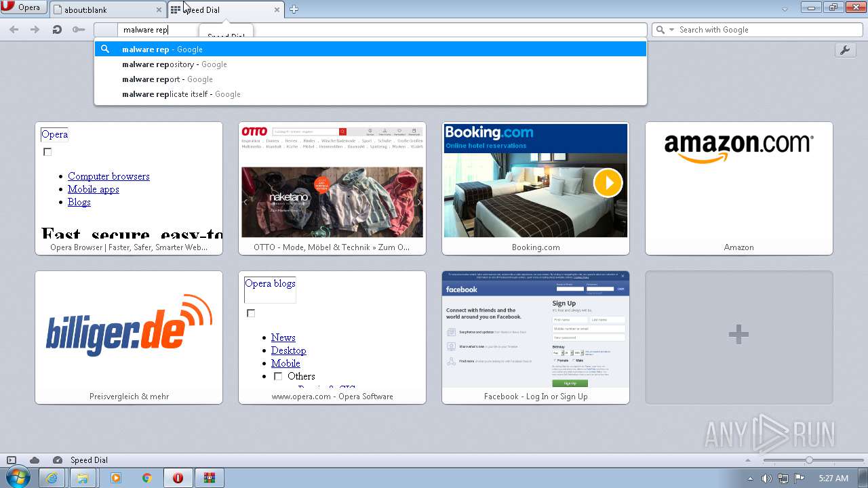Choose the 'malware report' suggestion
868x488 pixels.
(x=370, y=79)
